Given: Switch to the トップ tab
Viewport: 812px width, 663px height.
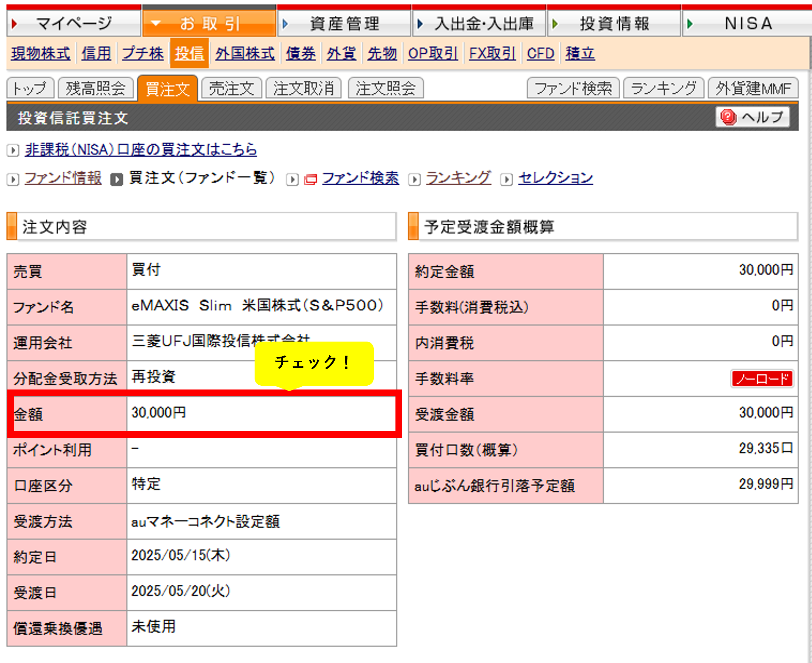Looking at the screenshot, I should click(31, 88).
